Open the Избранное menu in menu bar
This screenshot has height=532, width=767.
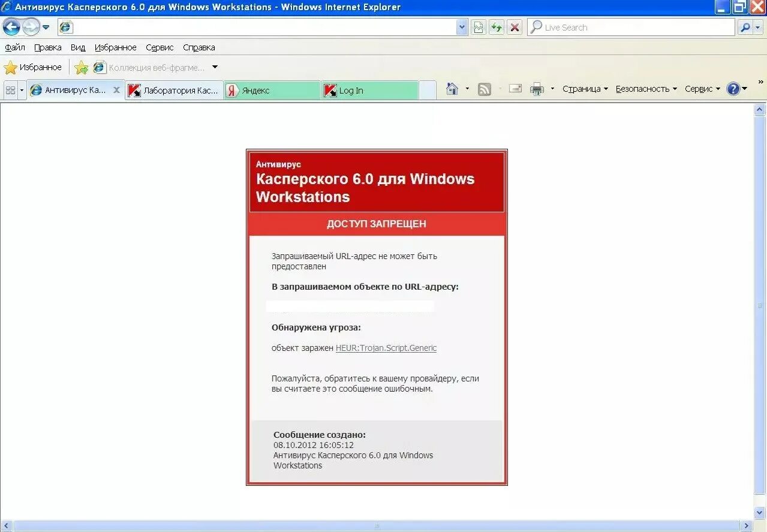tap(116, 47)
